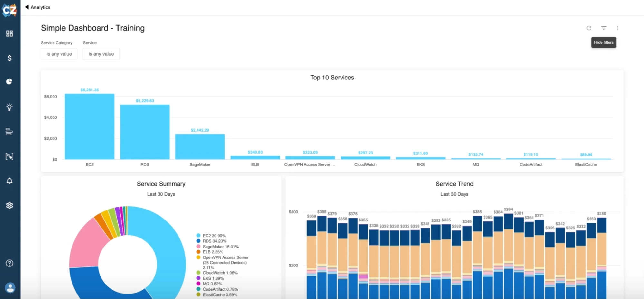This screenshot has width=644, height=299.
Task: Click the SageMaker value label $2,442.29
Action: [x=200, y=130]
